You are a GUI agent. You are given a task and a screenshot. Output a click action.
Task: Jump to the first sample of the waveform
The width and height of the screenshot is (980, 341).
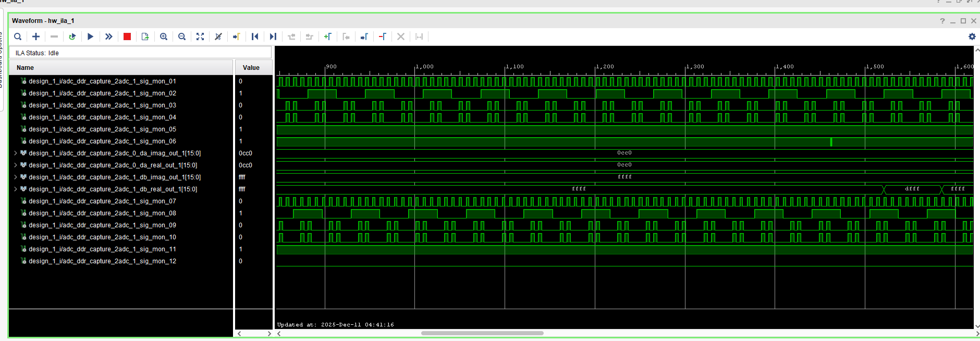tap(255, 36)
